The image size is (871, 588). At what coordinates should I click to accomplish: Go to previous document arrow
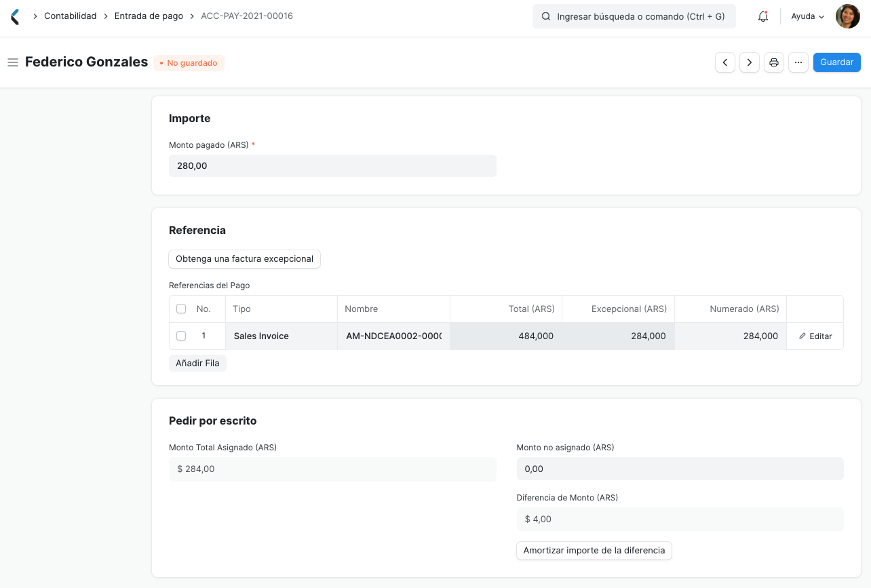point(725,62)
